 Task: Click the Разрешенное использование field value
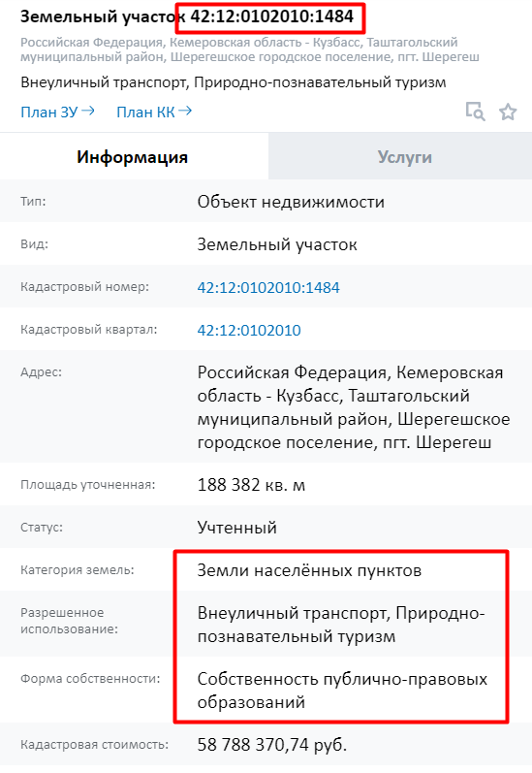[341, 624]
